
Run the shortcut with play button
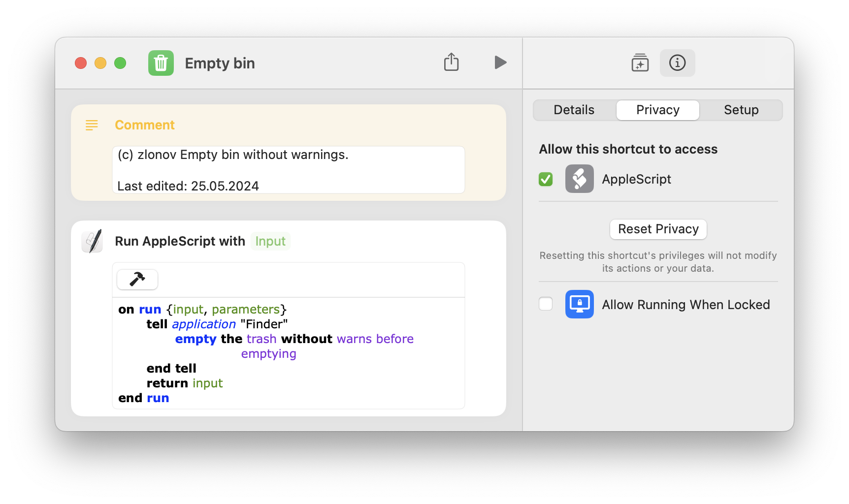(500, 63)
